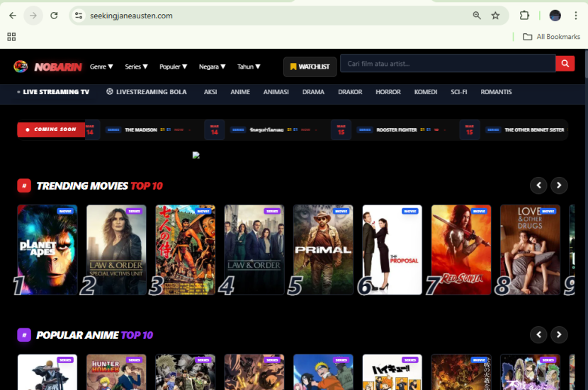Bookmark this page with the star icon
The image size is (588, 390).
tap(495, 16)
